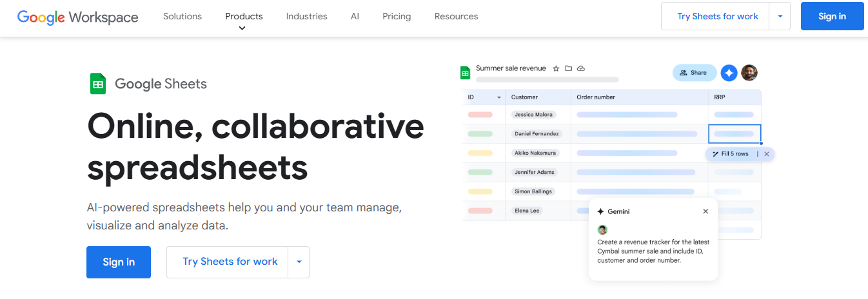Click hero Try Sheets for work button

pos(228,262)
